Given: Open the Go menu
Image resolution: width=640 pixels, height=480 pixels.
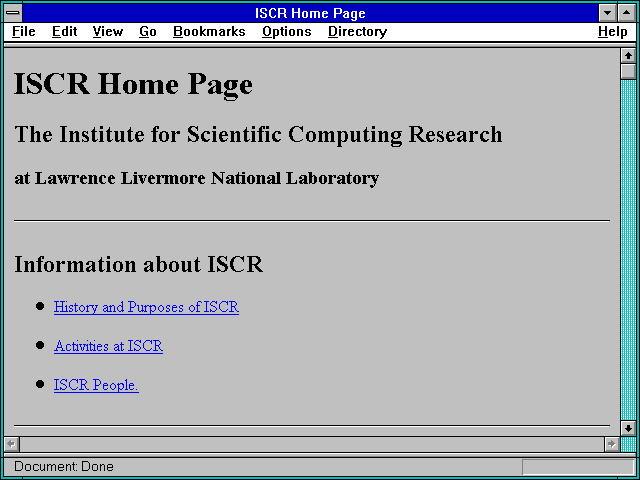Looking at the screenshot, I should tap(148, 32).
